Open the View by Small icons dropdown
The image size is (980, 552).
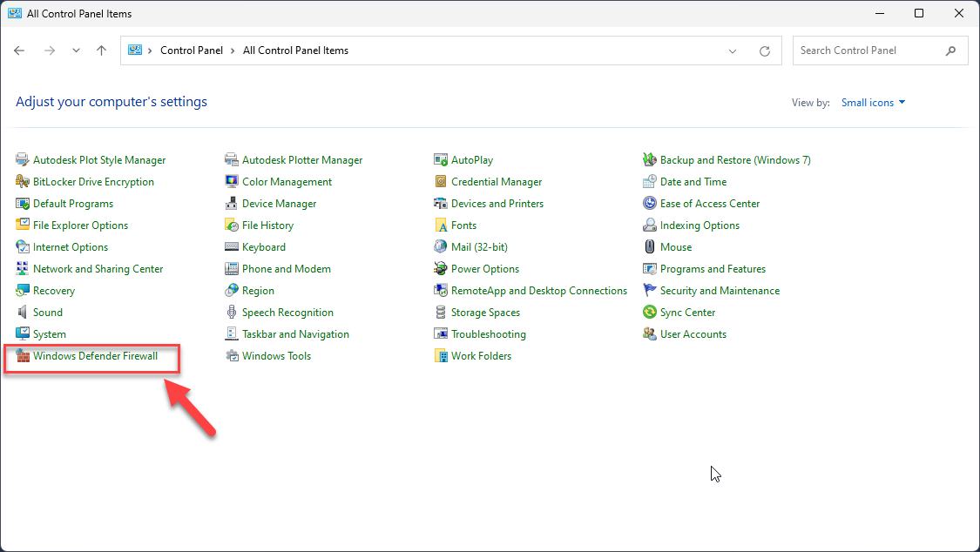click(873, 103)
